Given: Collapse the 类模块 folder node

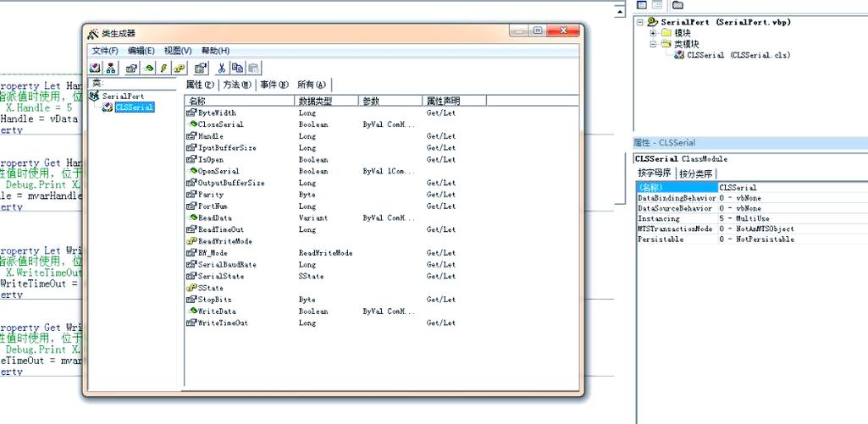Looking at the screenshot, I should [653, 44].
